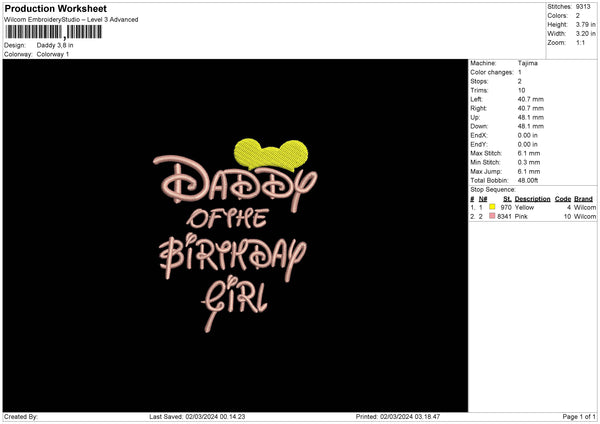Viewport: 600px width, 424px height.
Task: Click the Up value 48.1 mm
Action: click(x=530, y=117)
